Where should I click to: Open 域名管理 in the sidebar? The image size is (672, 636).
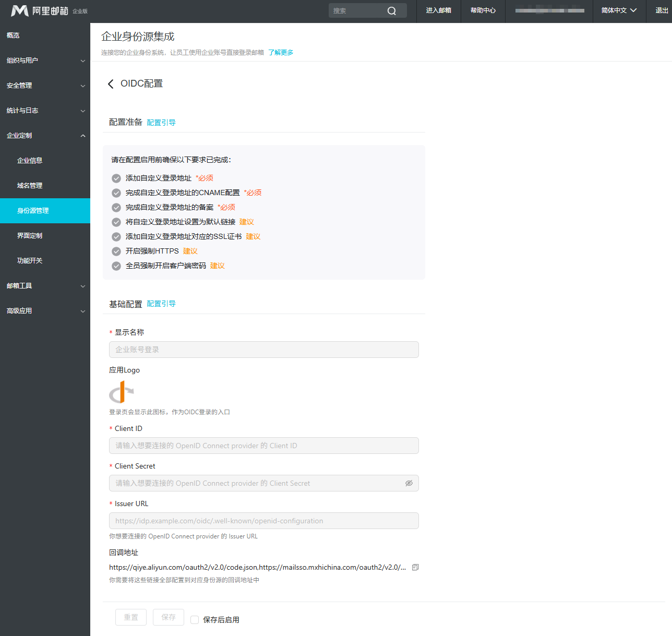click(x=30, y=186)
